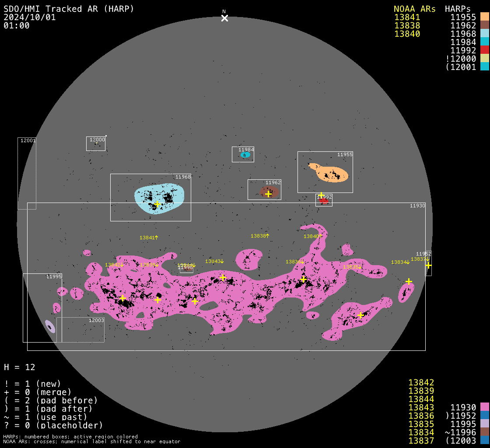490x448 pixels.
Task: Click the red active region in box 11992
Action: (324, 200)
